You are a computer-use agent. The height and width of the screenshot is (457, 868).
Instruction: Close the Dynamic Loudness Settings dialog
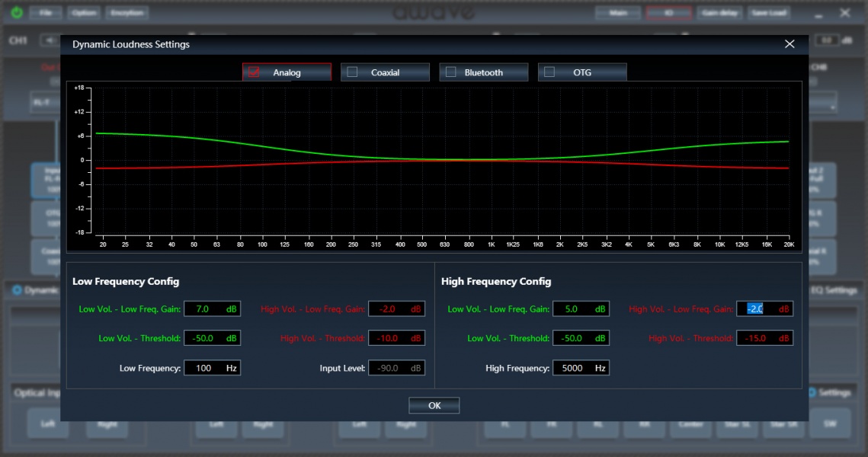(790, 44)
